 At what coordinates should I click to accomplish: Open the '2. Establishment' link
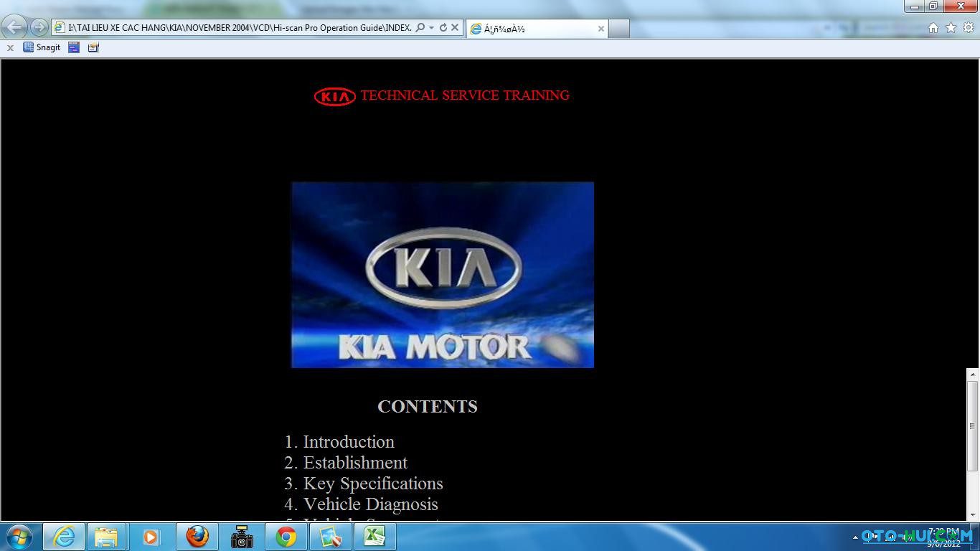pos(346,463)
